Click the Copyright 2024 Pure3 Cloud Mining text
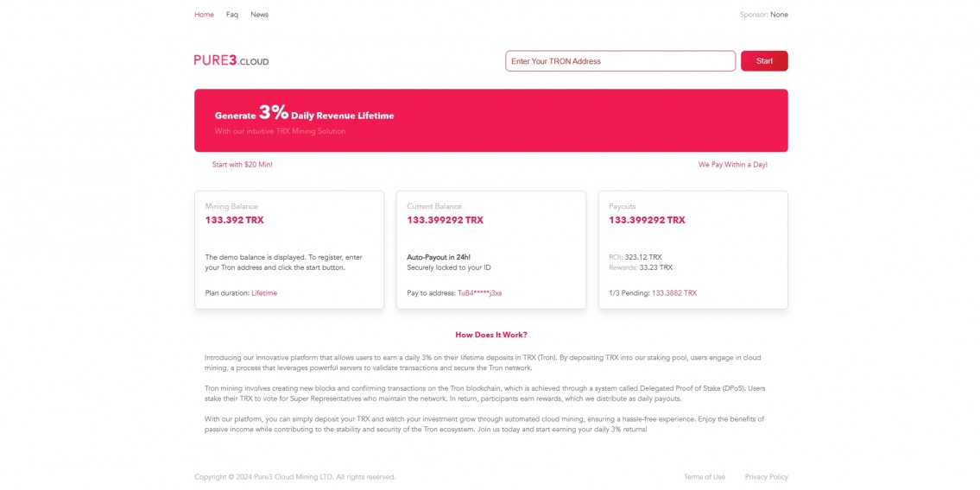Viewport: 980px width, 490px height. pyautogui.click(x=295, y=477)
